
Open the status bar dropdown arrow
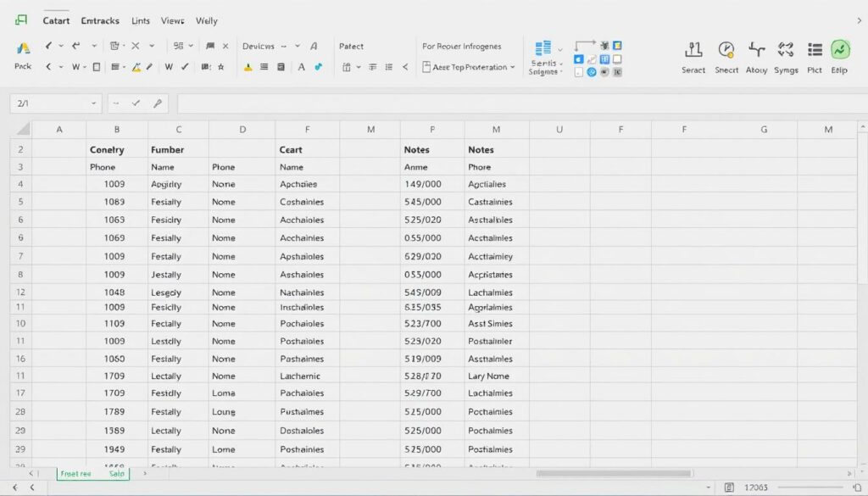[709, 488]
